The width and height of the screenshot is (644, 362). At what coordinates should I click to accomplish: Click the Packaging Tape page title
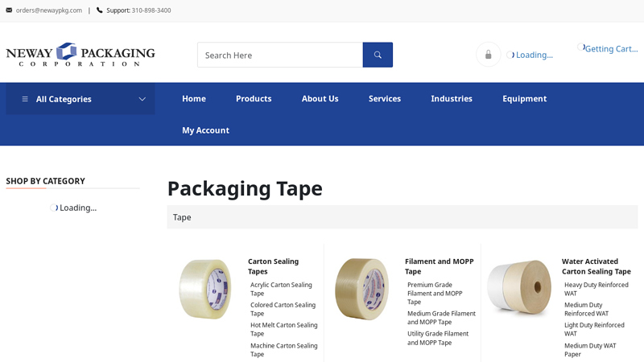246,189
